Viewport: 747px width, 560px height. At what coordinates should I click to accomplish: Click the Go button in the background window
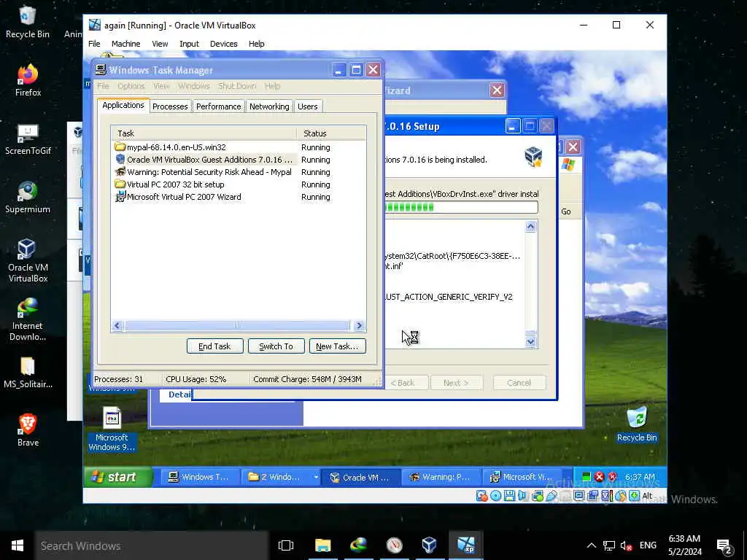point(566,211)
